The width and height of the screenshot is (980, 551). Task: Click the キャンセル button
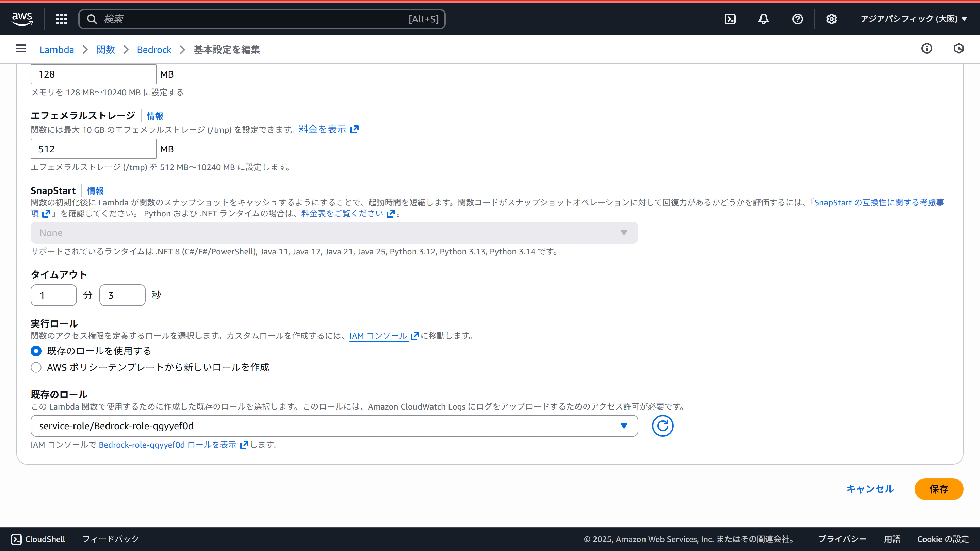[x=870, y=489]
